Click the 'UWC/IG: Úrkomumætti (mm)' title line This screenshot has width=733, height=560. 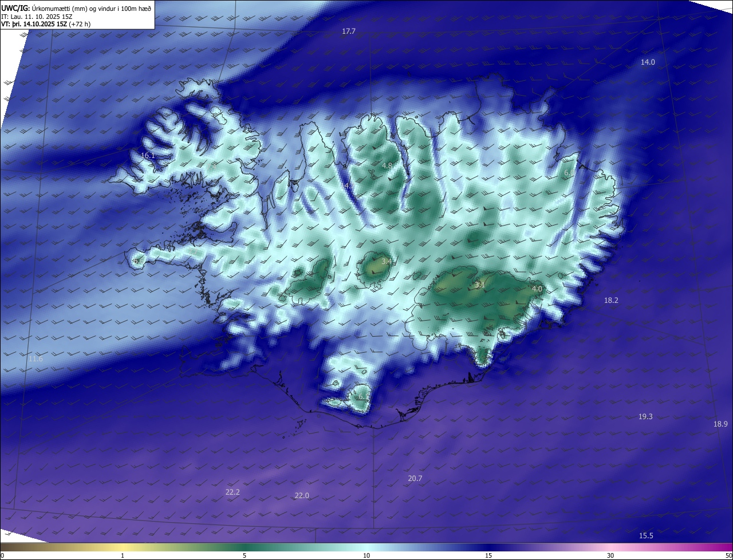(x=76, y=9)
